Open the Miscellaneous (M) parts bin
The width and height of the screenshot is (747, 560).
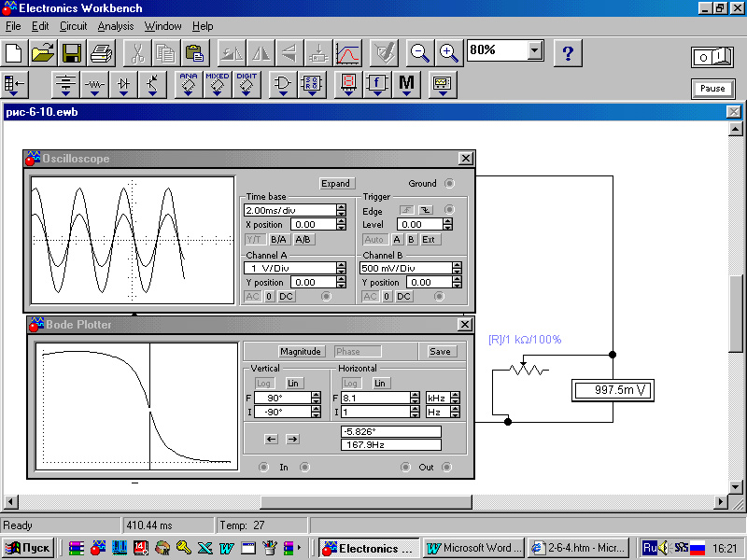pyautogui.click(x=406, y=85)
